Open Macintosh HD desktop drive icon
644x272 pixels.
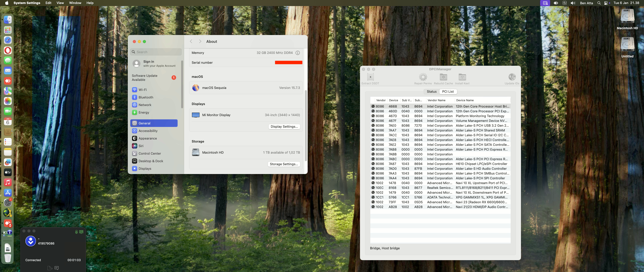[x=627, y=17]
